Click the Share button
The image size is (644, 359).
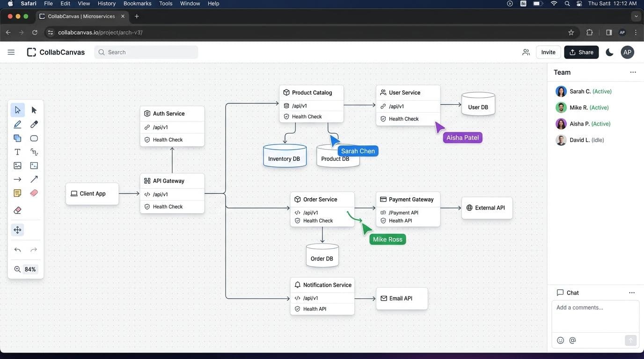pos(581,52)
